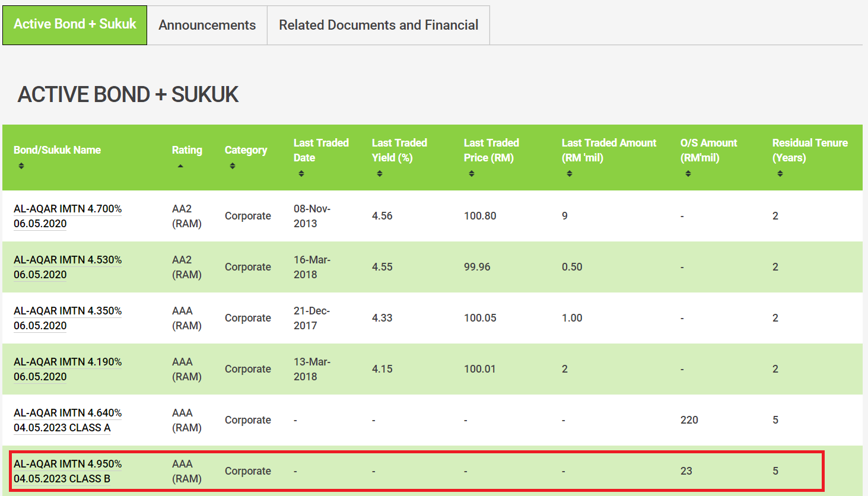Sort Category column using arrows icon
The image size is (868, 496).
tap(233, 166)
